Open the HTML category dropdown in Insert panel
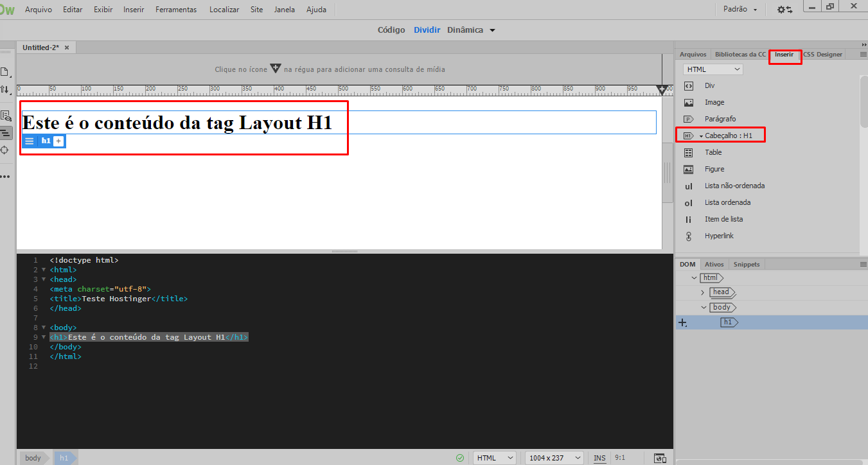 coord(713,69)
